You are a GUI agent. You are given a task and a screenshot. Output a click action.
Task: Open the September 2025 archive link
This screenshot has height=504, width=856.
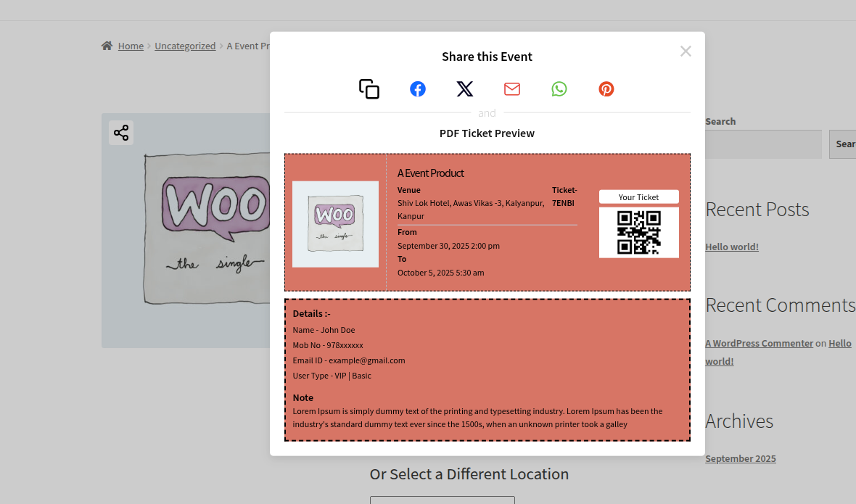(740, 458)
